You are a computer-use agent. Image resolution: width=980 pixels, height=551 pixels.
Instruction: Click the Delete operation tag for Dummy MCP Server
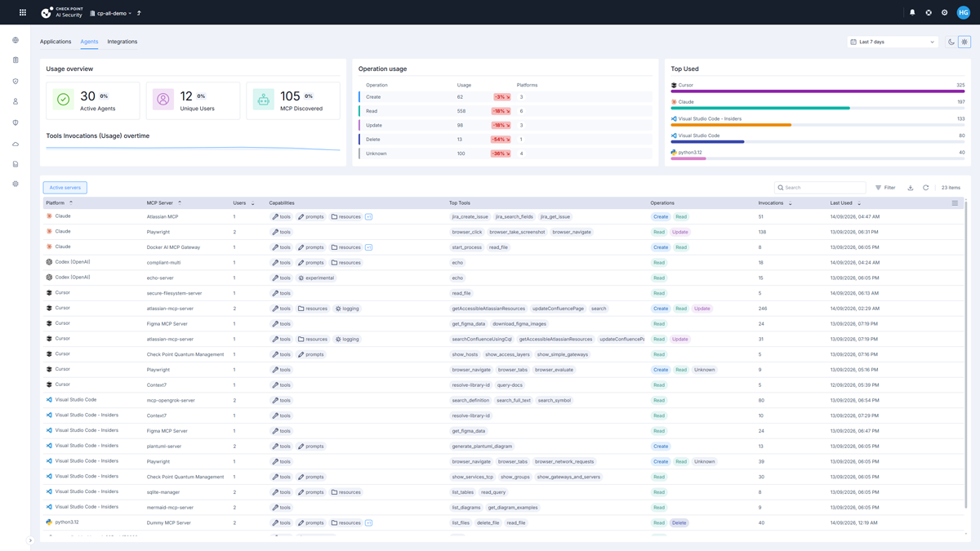click(x=679, y=522)
